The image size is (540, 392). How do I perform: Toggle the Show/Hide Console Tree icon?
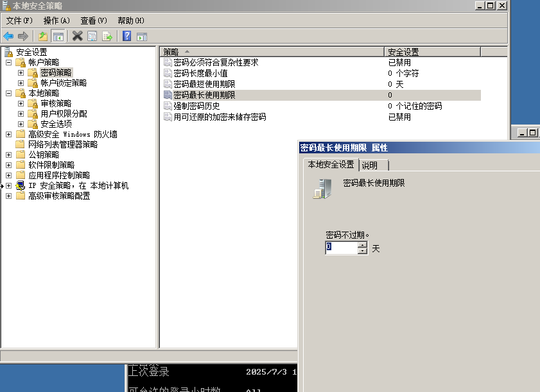58,36
